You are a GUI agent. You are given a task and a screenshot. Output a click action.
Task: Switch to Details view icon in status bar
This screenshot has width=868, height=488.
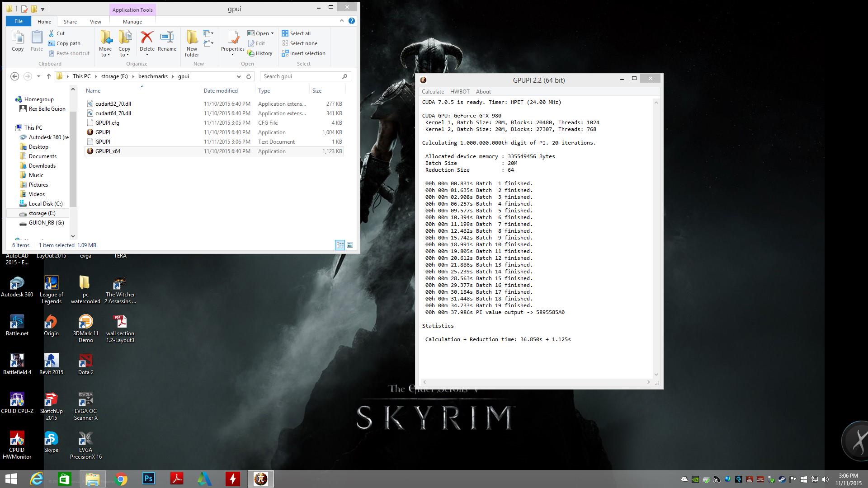(340, 245)
